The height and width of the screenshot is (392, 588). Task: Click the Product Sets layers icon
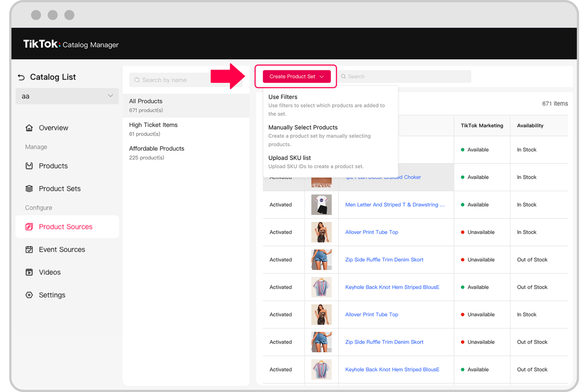pyautogui.click(x=29, y=188)
